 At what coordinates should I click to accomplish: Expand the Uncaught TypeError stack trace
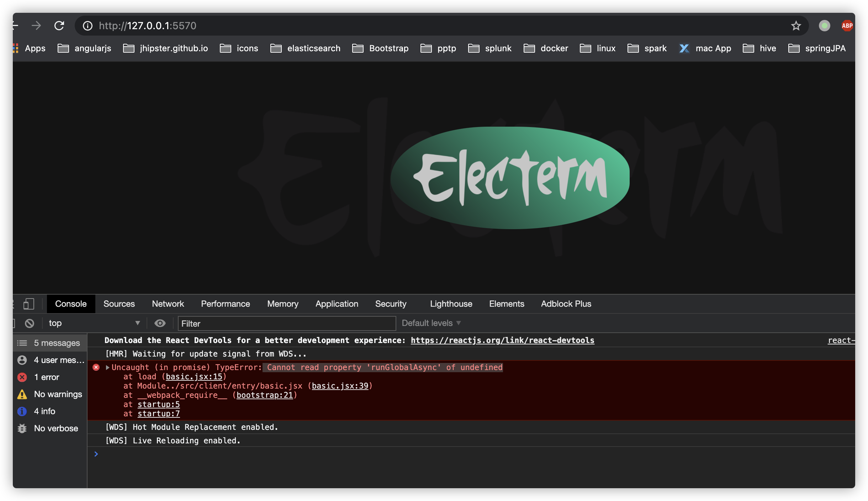pyautogui.click(x=107, y=368)
